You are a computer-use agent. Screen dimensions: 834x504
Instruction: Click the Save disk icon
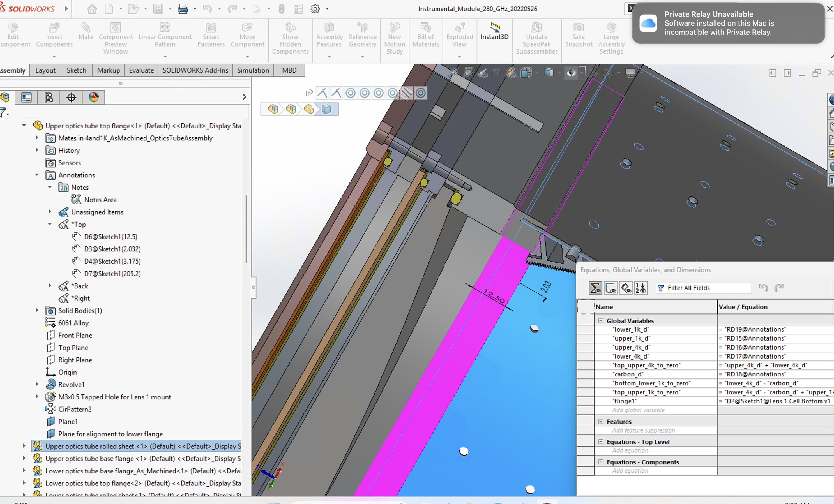pyautogui.click(x=158, y=9)
